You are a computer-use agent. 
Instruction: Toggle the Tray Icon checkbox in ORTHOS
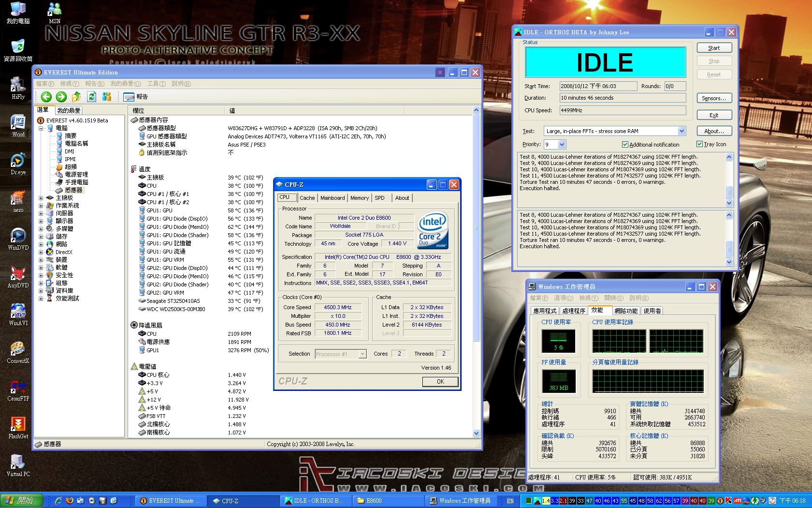click(x=699, y=144)
